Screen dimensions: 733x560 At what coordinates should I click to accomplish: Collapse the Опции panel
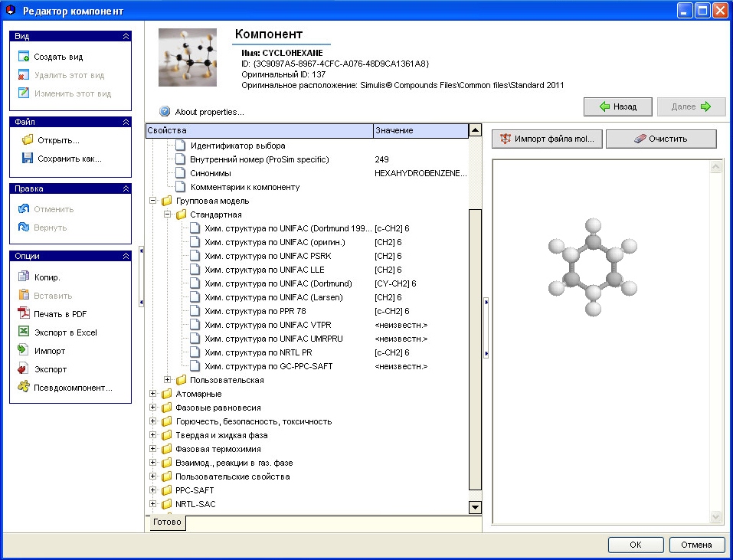click(x=126, y=256)
